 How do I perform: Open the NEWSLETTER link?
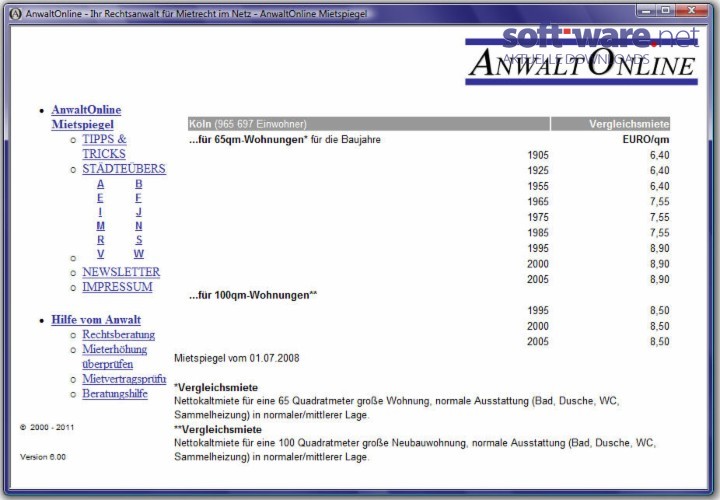[x=121, y=272]
